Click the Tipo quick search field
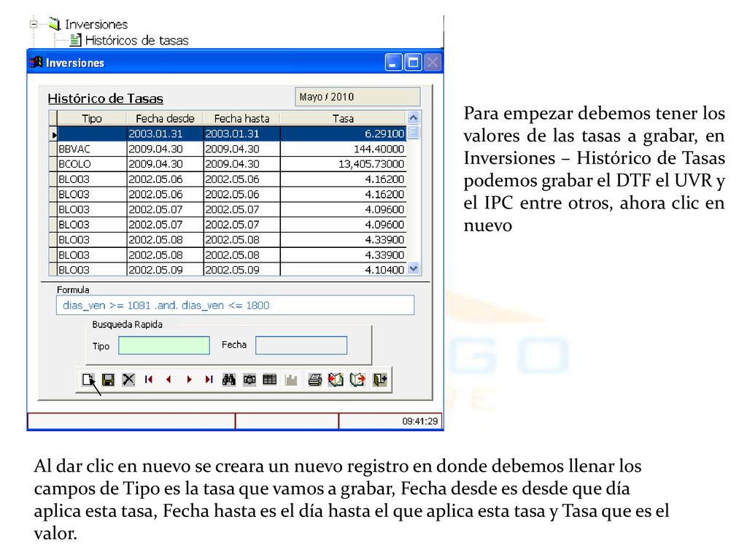This screenshot has width=747, height=560. point(164,345)
